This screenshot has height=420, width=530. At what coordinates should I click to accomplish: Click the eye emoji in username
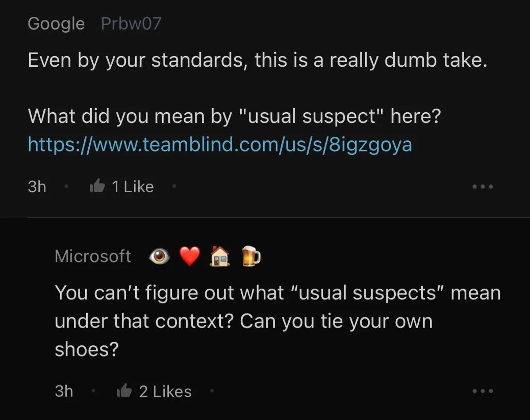[159, 257]
